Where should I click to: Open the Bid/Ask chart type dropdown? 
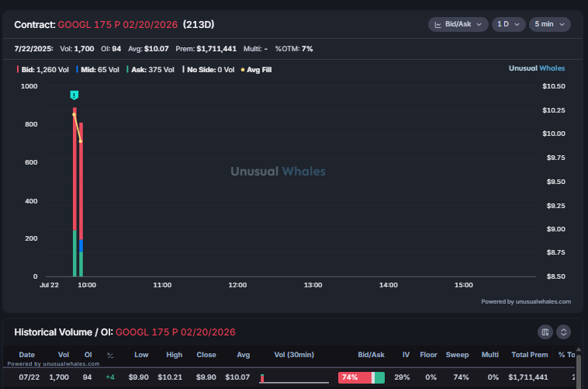pos(458,24)
